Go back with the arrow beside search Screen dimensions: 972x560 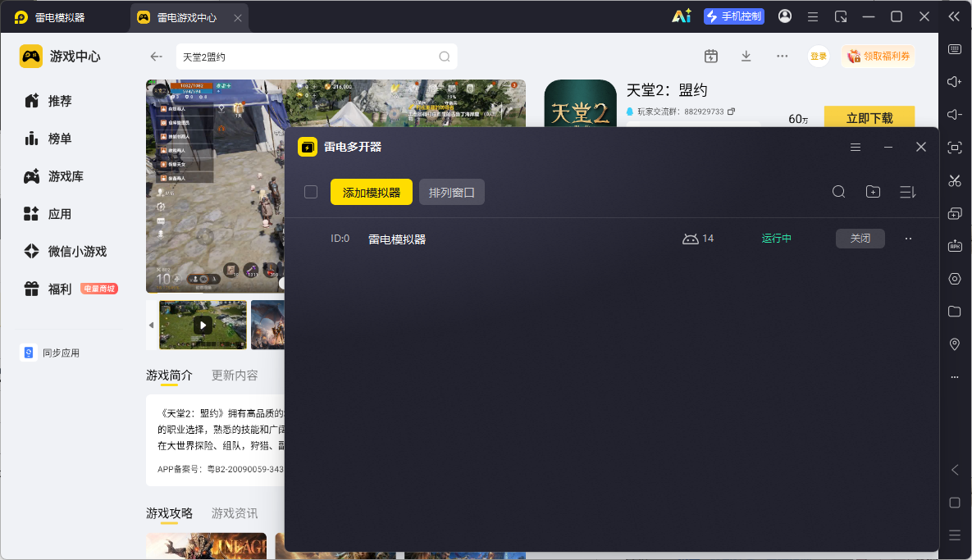(156, 57)
